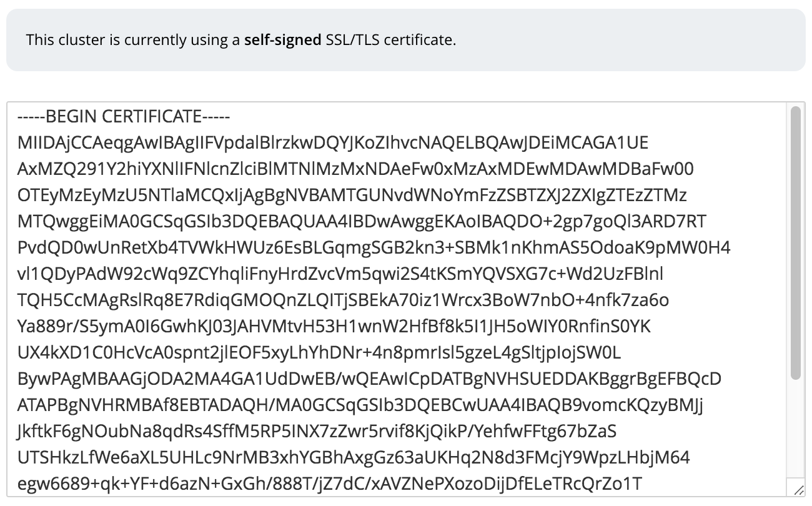Click the certificate textarea scrollbar thumb
The width and height of the screenshot is (812, 506).
(x=795, y=242)
